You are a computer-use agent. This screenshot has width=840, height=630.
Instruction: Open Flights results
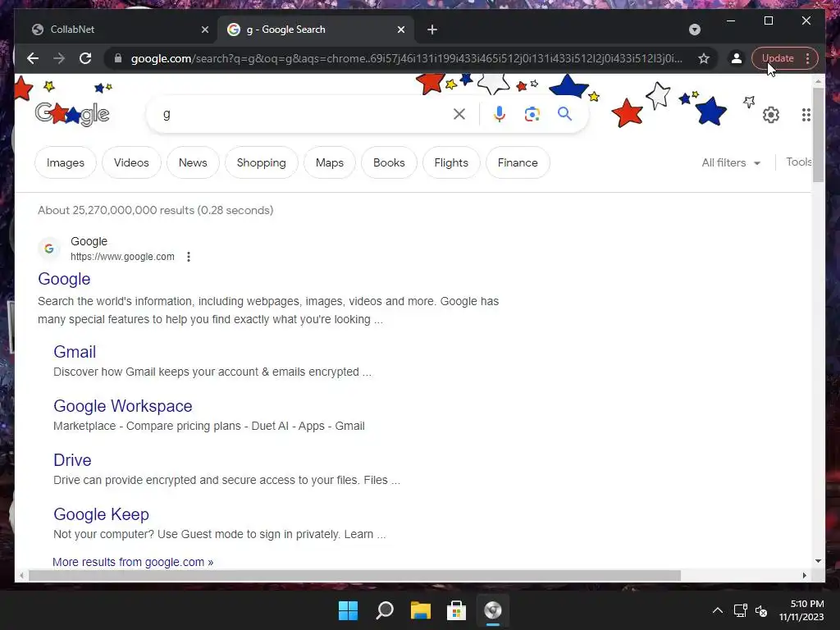pos(451,162)
